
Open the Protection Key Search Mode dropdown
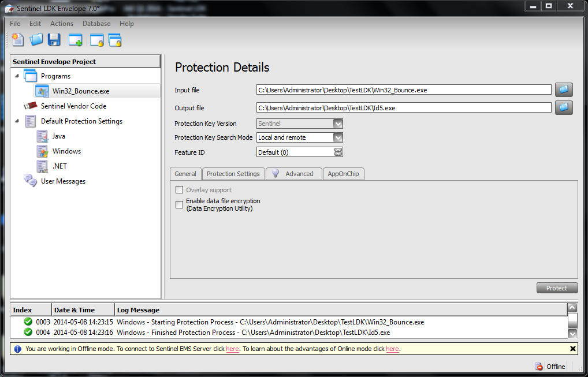click(x=337, y=137)
